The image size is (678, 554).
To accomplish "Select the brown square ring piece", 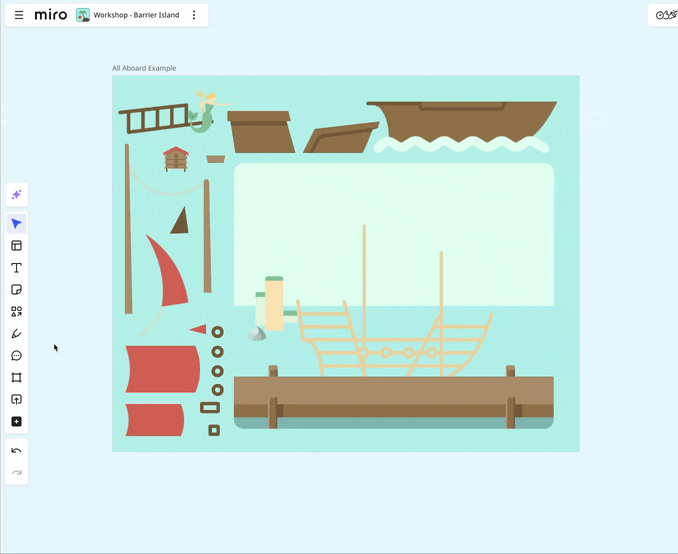I will point(214,430).
